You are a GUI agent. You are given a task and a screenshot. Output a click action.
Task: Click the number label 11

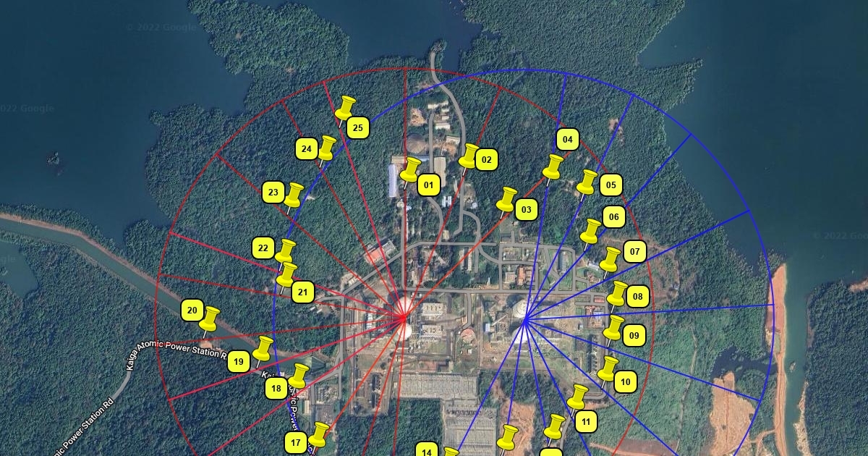pyautogui.click(x=586, y=421)
